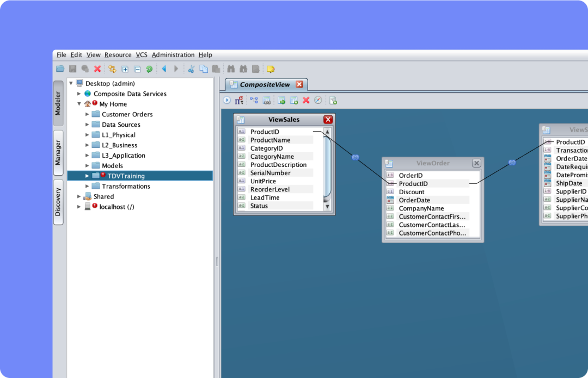Close the CompositeView tab
The height and width of the screenshot is (378, 588).
(299, 84)
